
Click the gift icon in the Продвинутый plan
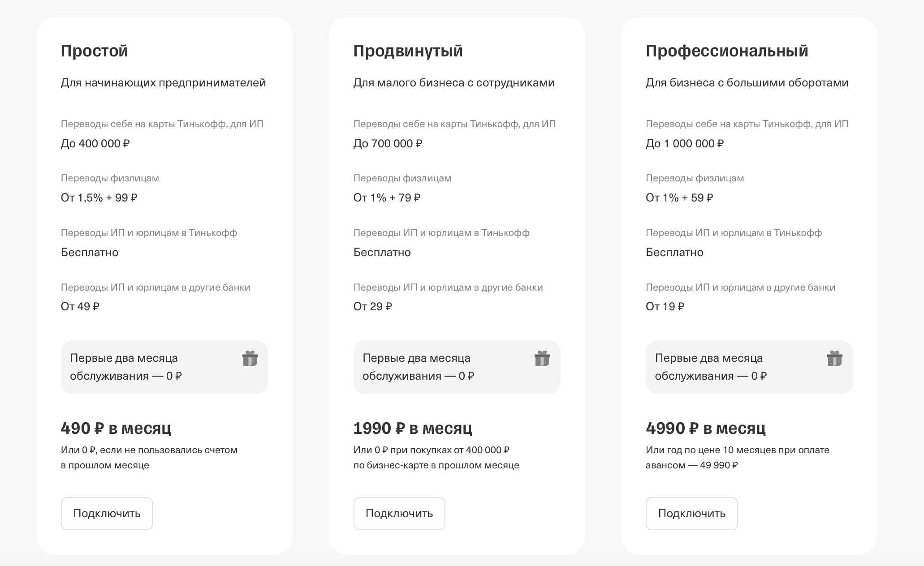[x=542, y=359]
